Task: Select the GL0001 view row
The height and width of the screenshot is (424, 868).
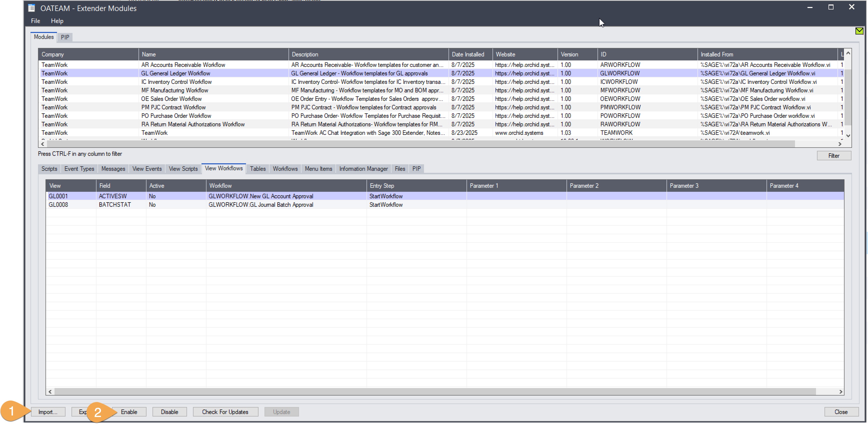Action: [445, 196]
